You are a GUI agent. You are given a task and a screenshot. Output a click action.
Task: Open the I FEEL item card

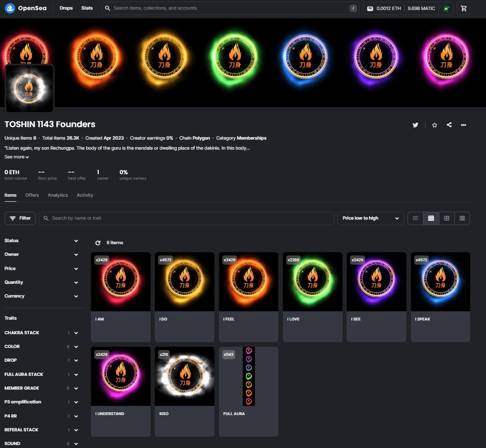pos(249,297)
